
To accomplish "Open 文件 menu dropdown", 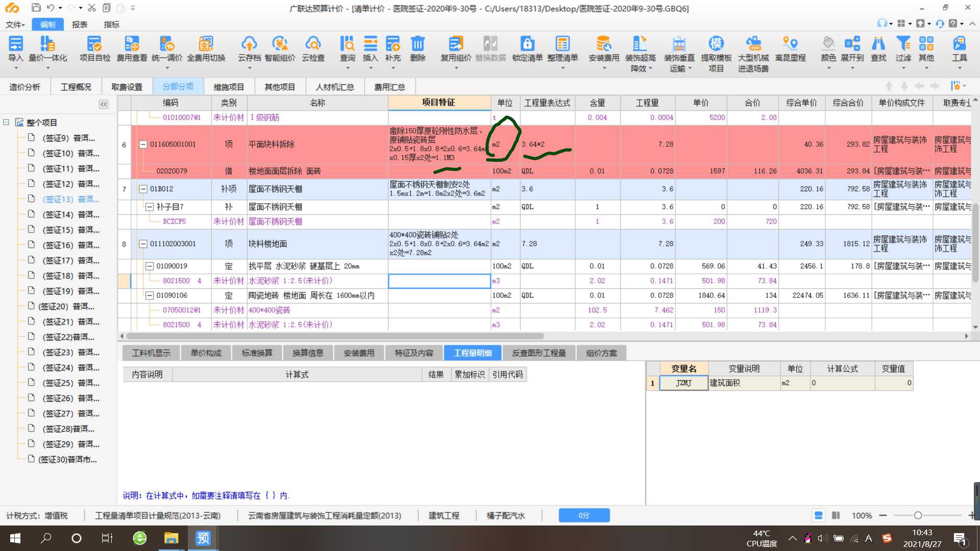I will tap(15, 24).
